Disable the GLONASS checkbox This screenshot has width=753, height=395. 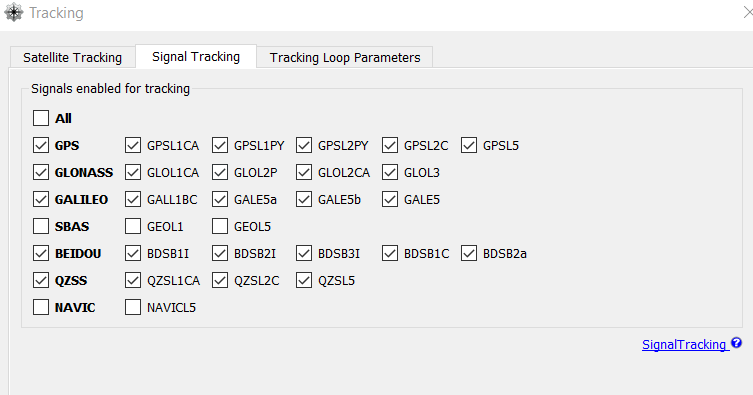(41, 172)
